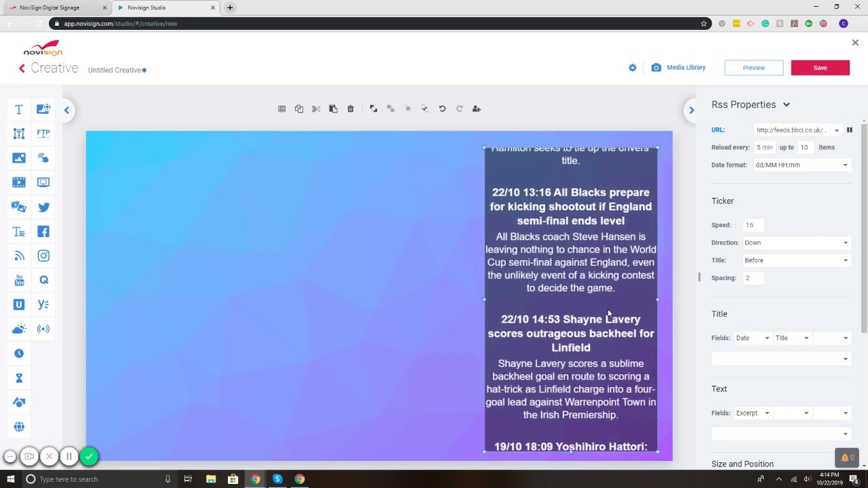Open the RSS URL dropdown
Viewport: 868px width, 488px height.
tap(837, 130)
